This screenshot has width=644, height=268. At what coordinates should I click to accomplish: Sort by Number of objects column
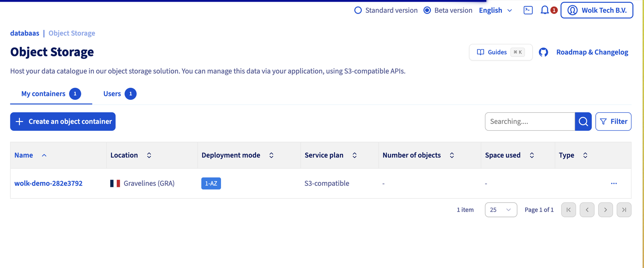click(452, 155)
